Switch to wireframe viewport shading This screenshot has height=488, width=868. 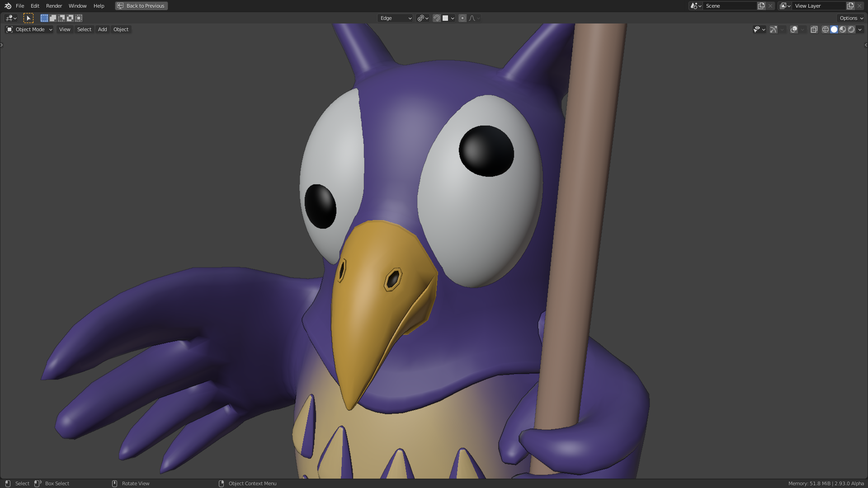826,29
